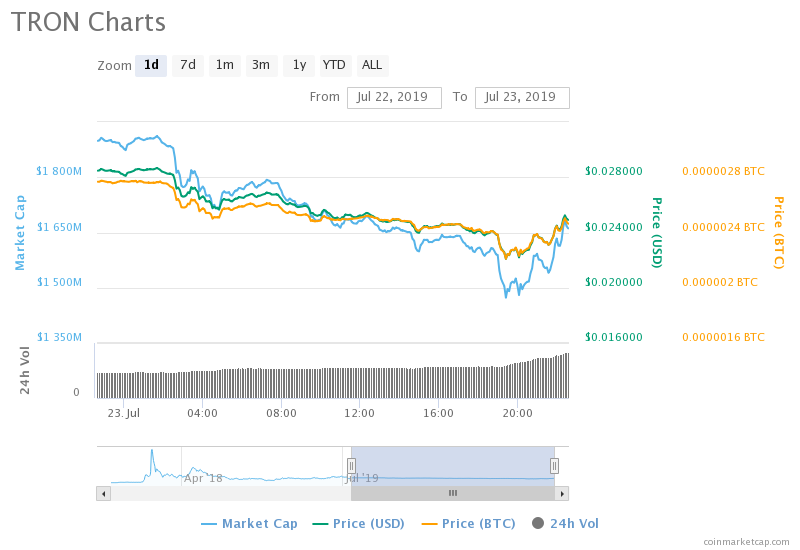Open the coinmarketcap.com credit link

746,541
